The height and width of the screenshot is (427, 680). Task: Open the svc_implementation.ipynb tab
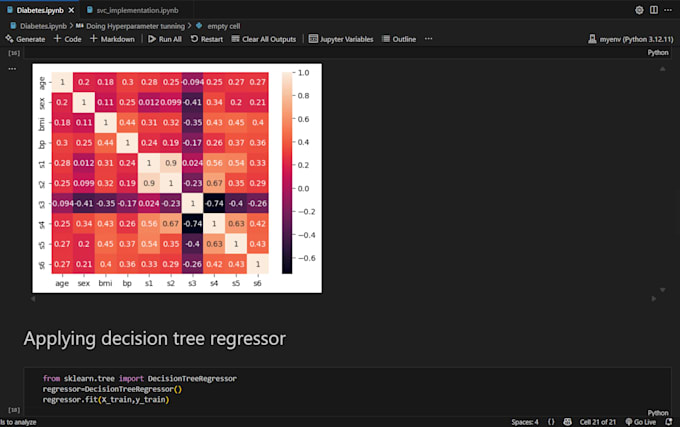(x=137, y=10)
